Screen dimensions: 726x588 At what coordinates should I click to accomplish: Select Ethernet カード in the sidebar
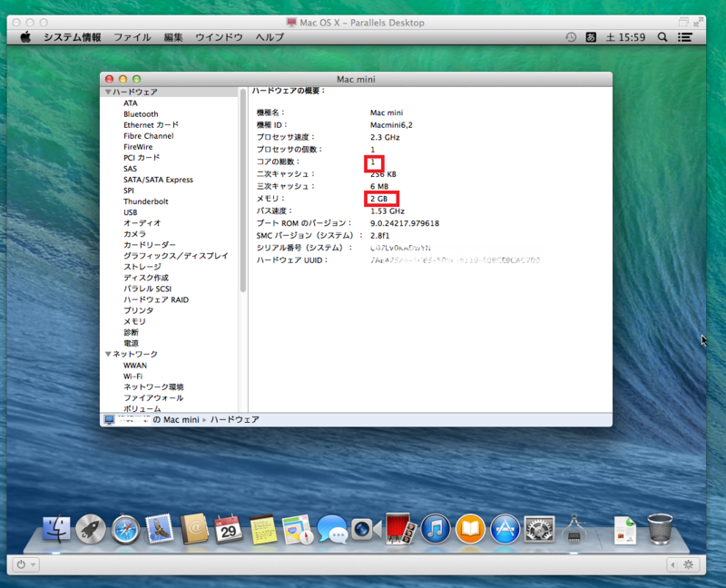[151, 125]
